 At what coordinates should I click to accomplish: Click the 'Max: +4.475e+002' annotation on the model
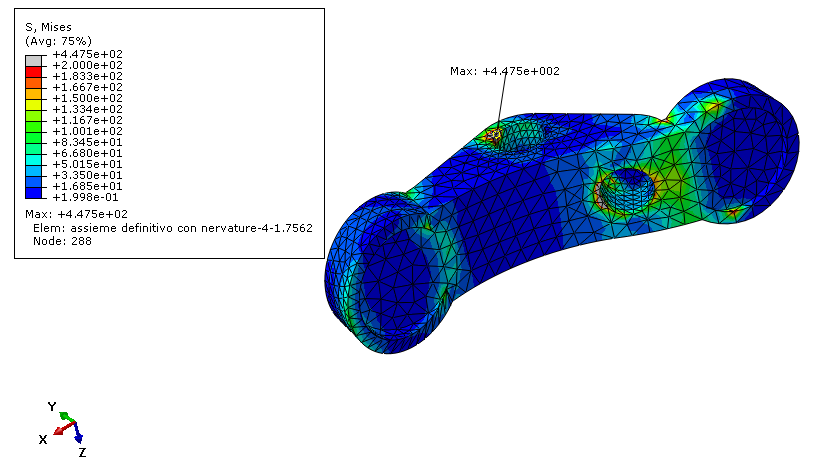pos(504,71)
